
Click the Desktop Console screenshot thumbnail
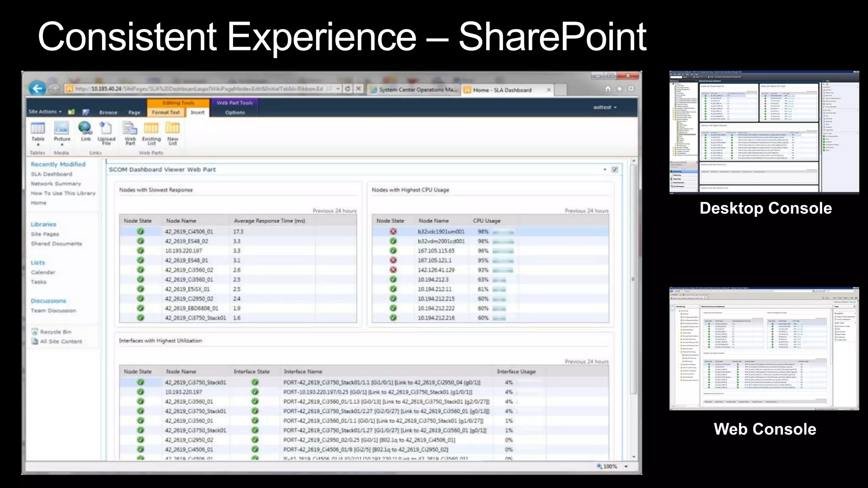[764, 132]
